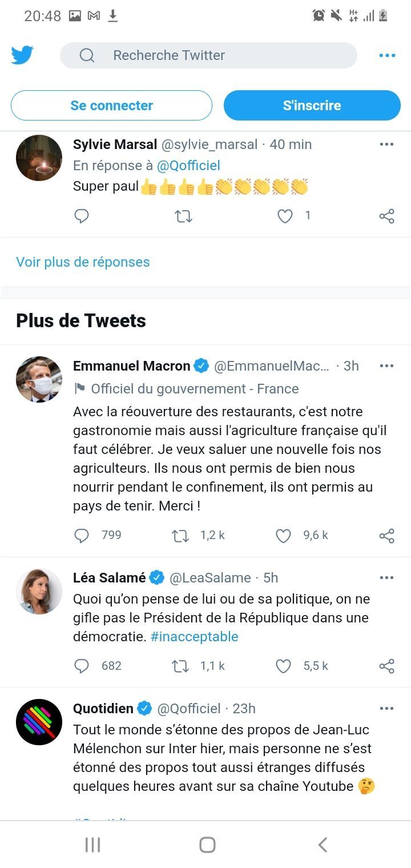
Task: Retweet Sylvie Marsal's reply
Action: (x=183, y=216)
